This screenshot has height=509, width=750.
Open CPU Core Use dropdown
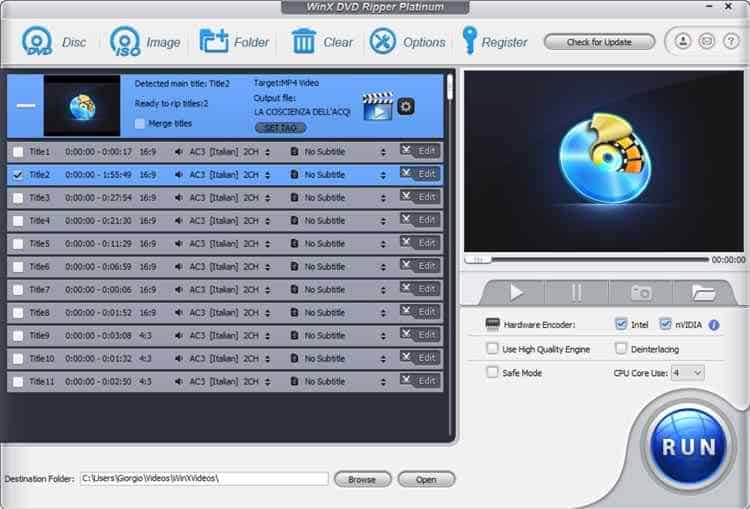click(688, 372)
